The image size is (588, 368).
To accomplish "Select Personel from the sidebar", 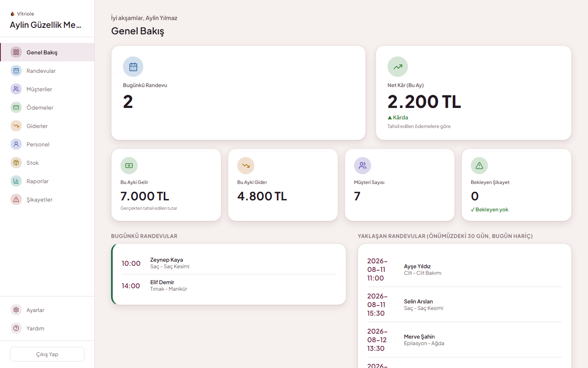I will (x=47, y=144).
